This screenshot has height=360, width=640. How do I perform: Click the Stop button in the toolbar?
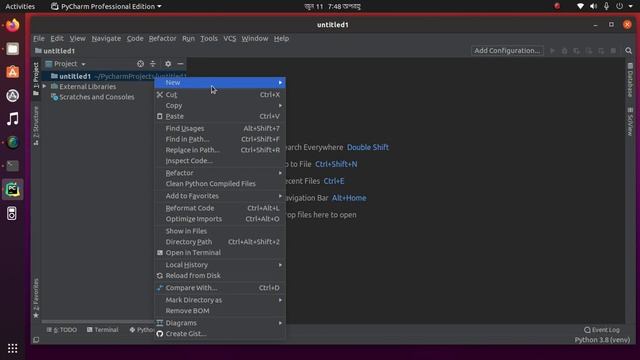pyautogui.click(x=613, y=51)
